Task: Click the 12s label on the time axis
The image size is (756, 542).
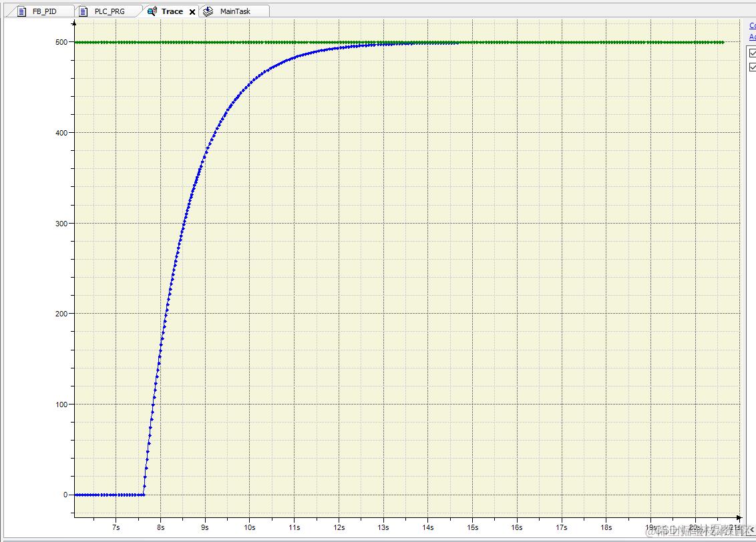Action: click(x=339, y=527)
